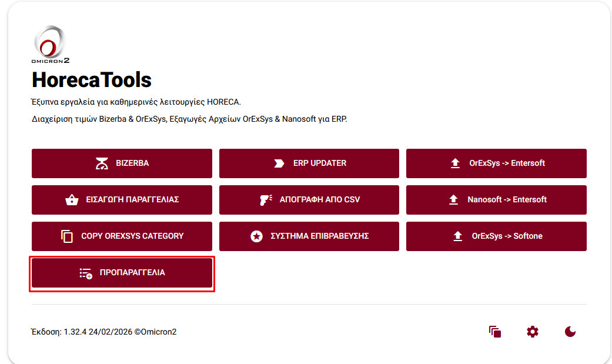Click the arrow tag icon beside ERP Updater
612x364 pixels.
pos(279,163)
